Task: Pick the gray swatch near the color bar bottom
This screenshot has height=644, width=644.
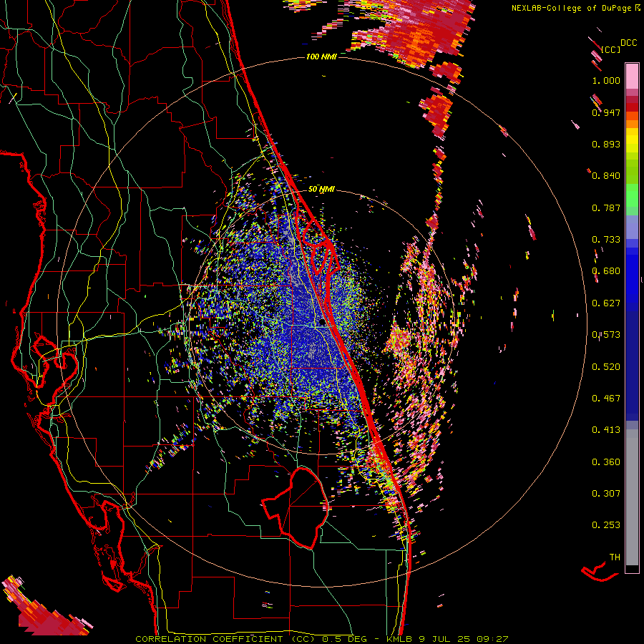Action: [632, 497]
